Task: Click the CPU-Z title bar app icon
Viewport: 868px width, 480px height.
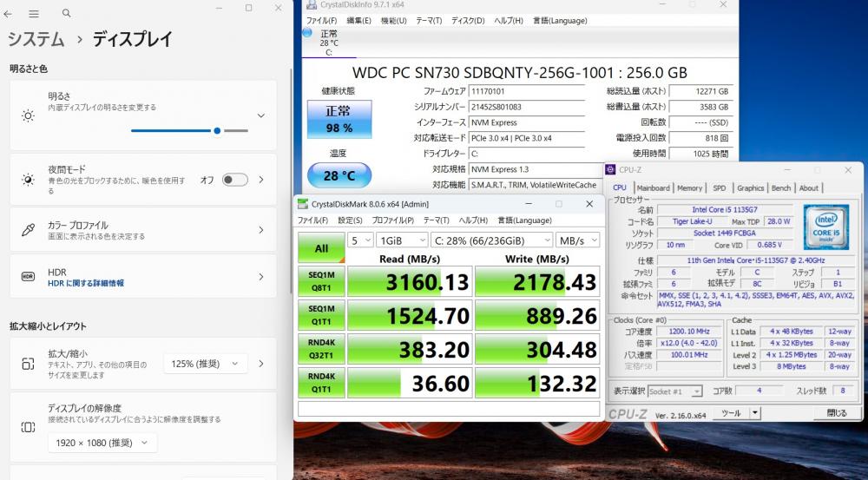Action: click(611, 170)
